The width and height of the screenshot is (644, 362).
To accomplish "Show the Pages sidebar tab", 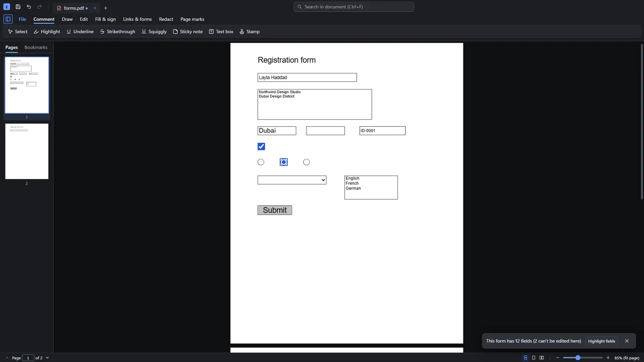I will (x=12, y=47).
